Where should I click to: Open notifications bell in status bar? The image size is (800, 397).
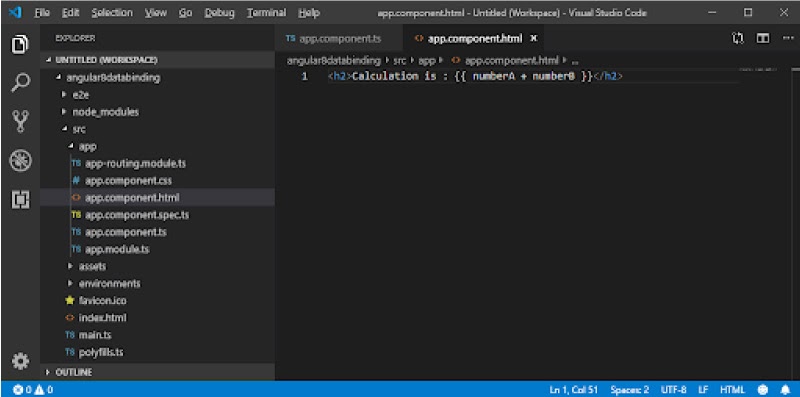click(785, 390)
